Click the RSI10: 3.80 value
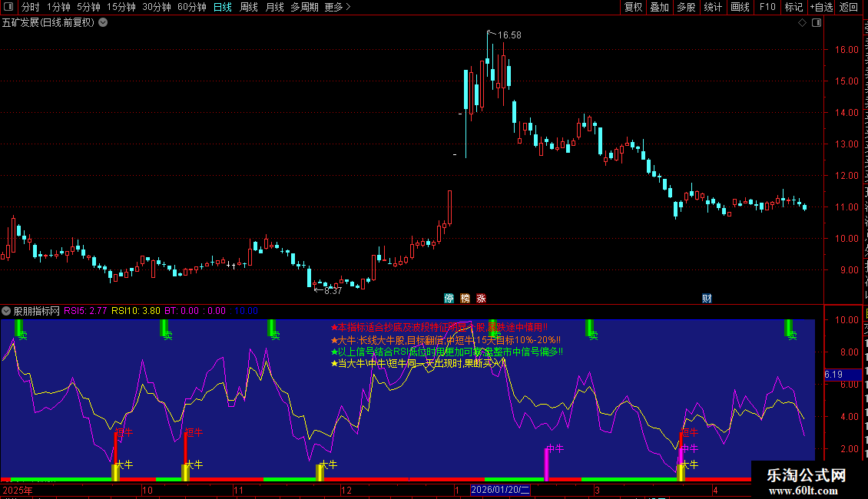The width and height of the screenshot is (868, 499). [x=136, y=311]
